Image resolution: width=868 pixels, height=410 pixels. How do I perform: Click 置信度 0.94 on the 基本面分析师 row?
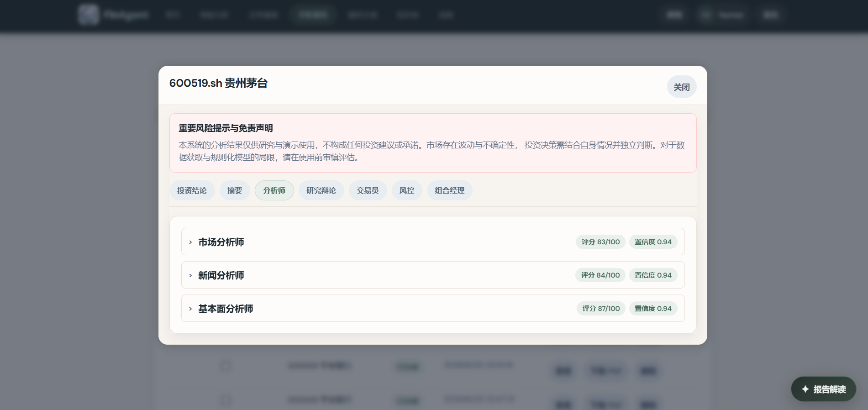653,308
